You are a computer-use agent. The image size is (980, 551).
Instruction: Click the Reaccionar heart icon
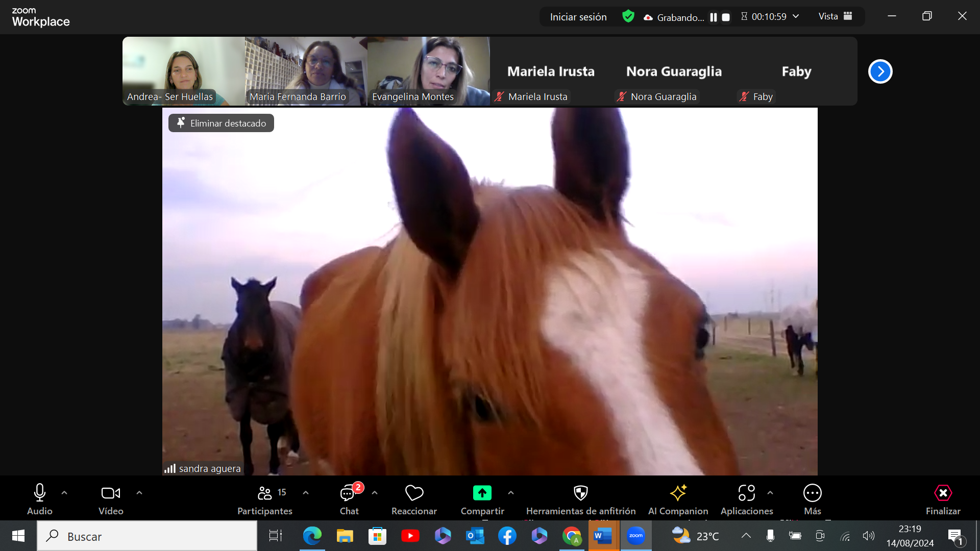[x=414, y=493]
